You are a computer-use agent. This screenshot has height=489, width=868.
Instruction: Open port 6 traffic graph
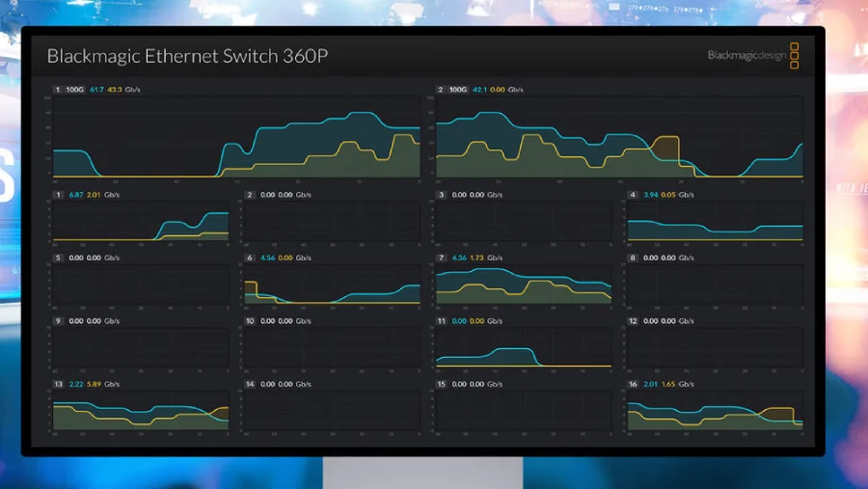click(333, 285)
